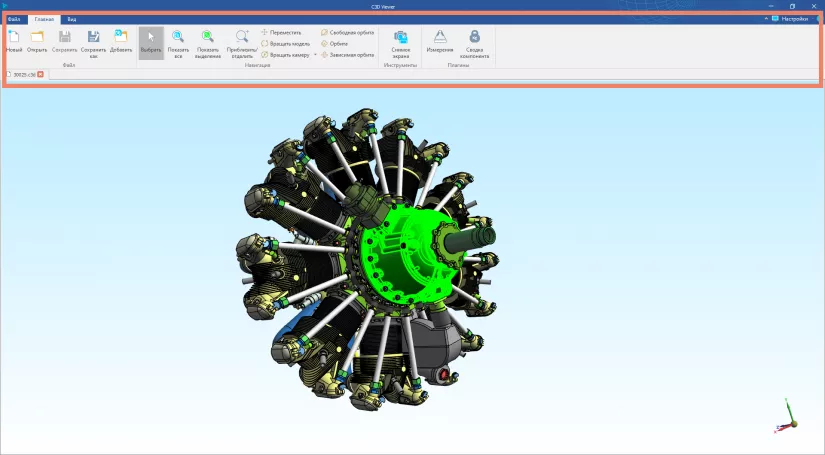This screenshot has height=455, width=825.
Task: Select the Приблизить/отдалить zoom tool
Action: click(x=242, y=44)
